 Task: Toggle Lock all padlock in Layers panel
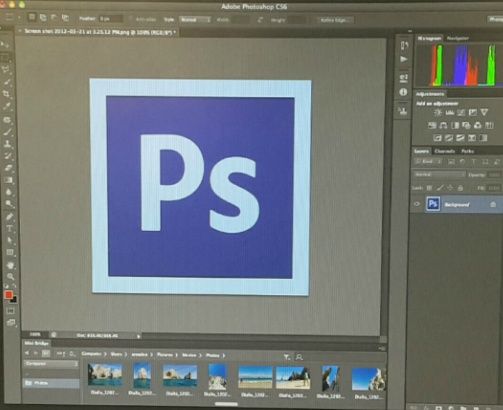point(460,188)
